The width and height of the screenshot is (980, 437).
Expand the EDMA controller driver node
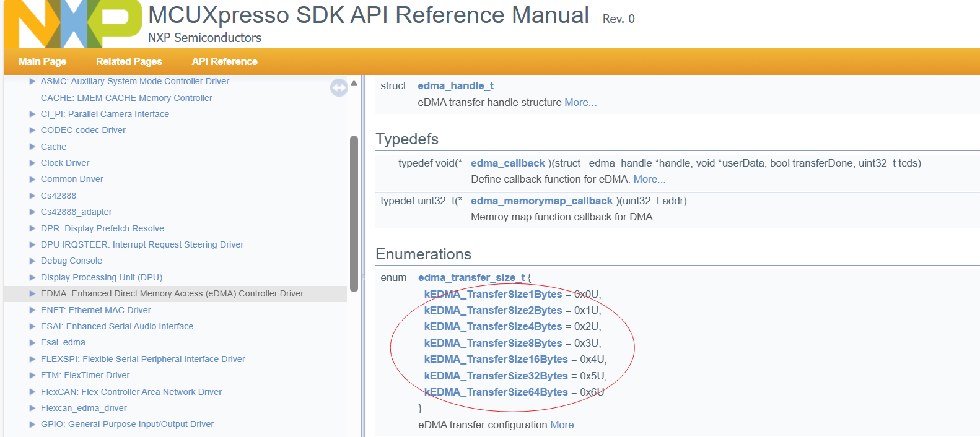pos(32,293)
